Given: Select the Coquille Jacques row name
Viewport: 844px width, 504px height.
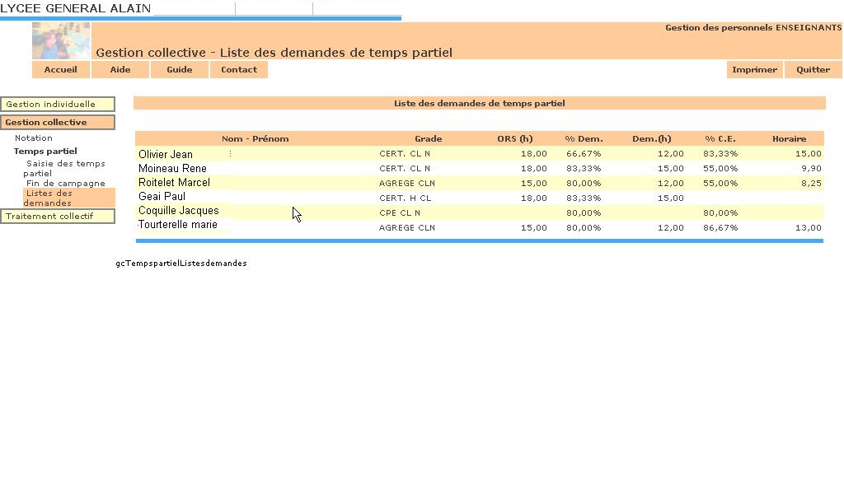Looking at the screenshot, I should click(178, 210).
